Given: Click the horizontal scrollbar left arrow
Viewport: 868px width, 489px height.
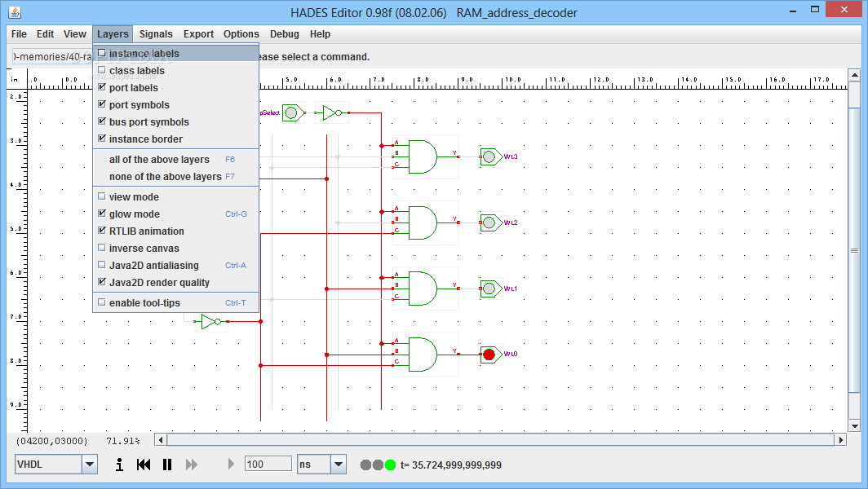Looking at the screenshot, I should (x=161, y=440).
